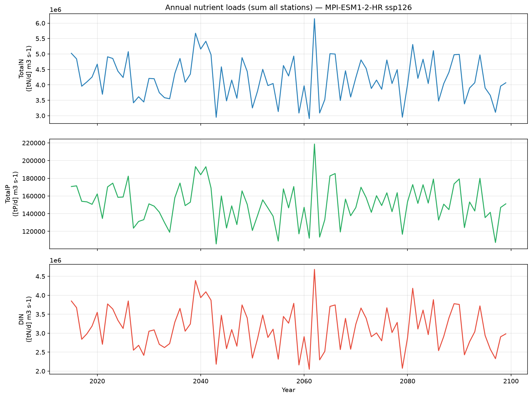Screen dimensions: 532x398
Task: Click the DIN y-axis label
Action: (x=25, y=319)
